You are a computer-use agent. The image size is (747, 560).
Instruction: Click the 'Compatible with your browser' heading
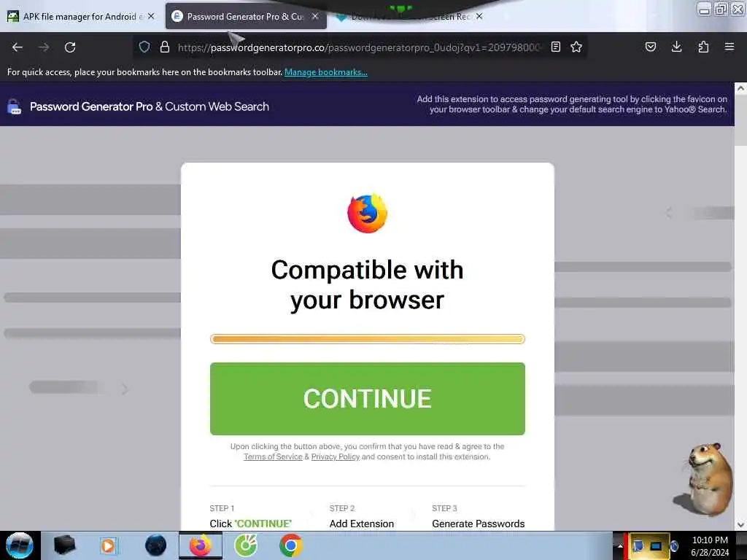tap(368, 285)
